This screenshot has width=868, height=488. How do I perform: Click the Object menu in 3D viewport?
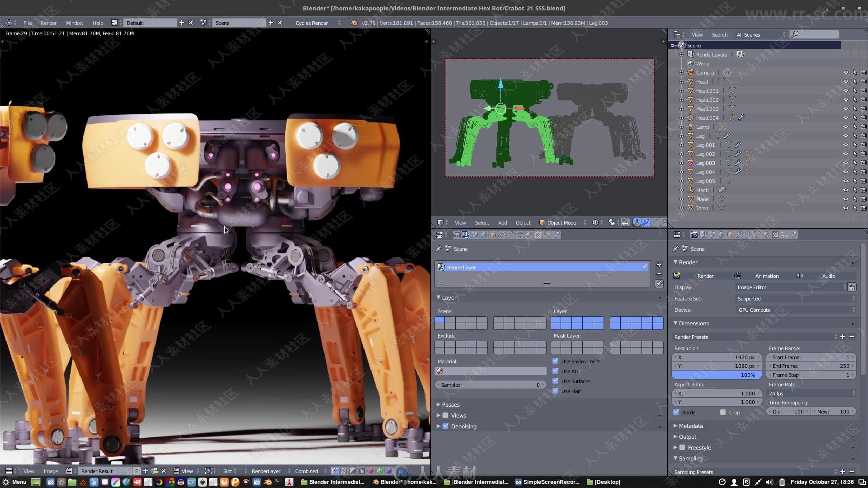[x=522, y=222]
